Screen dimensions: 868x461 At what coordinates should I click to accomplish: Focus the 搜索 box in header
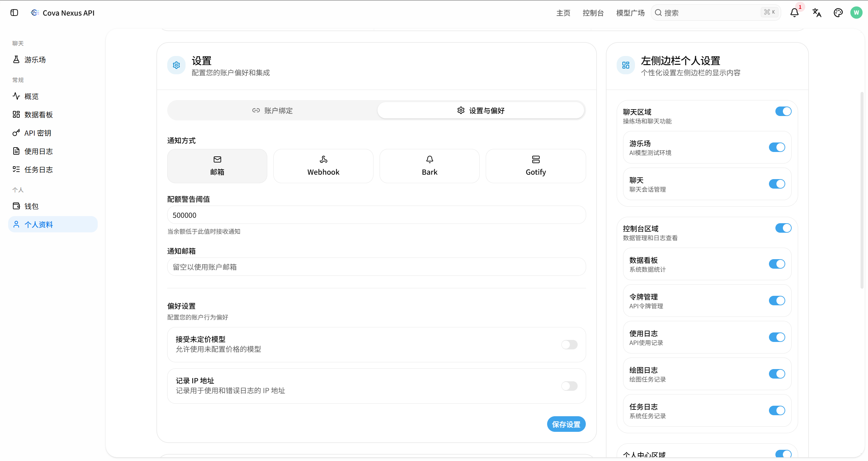tap(716, 13)
